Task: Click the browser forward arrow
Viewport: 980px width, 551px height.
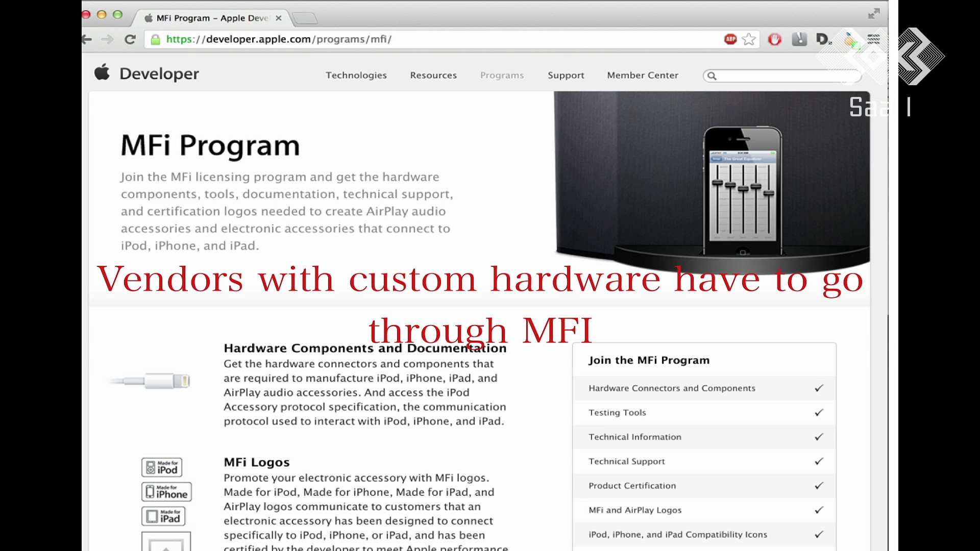Action: tap(107, 39)
